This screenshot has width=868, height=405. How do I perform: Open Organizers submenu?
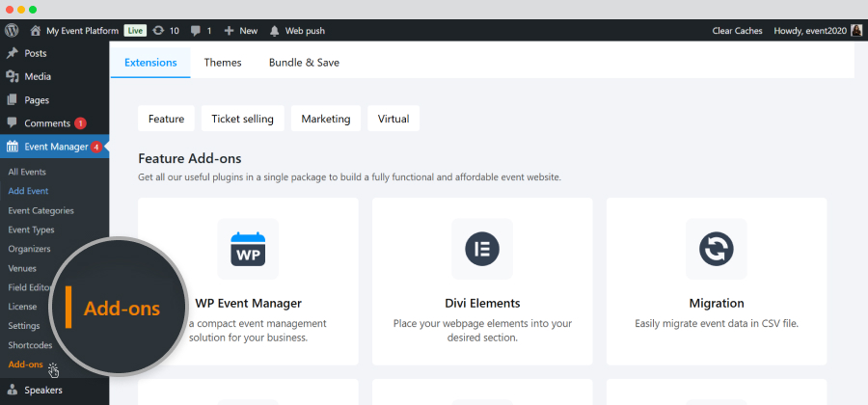[x=29, y=249]
